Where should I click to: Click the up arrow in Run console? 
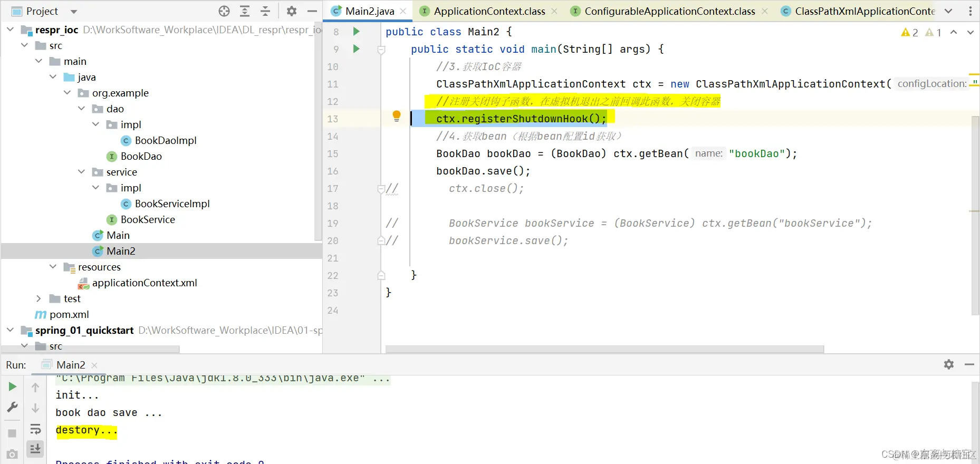(35, 388)
